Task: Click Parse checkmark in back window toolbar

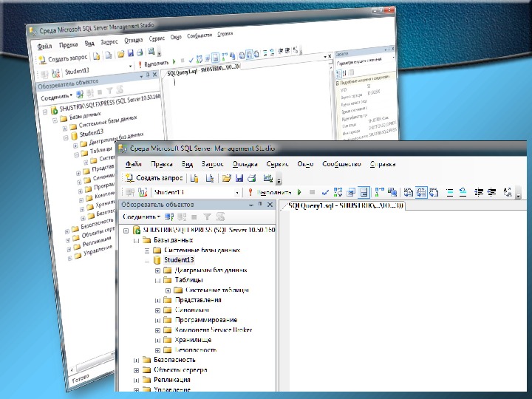Action: [x=191, y=60]
